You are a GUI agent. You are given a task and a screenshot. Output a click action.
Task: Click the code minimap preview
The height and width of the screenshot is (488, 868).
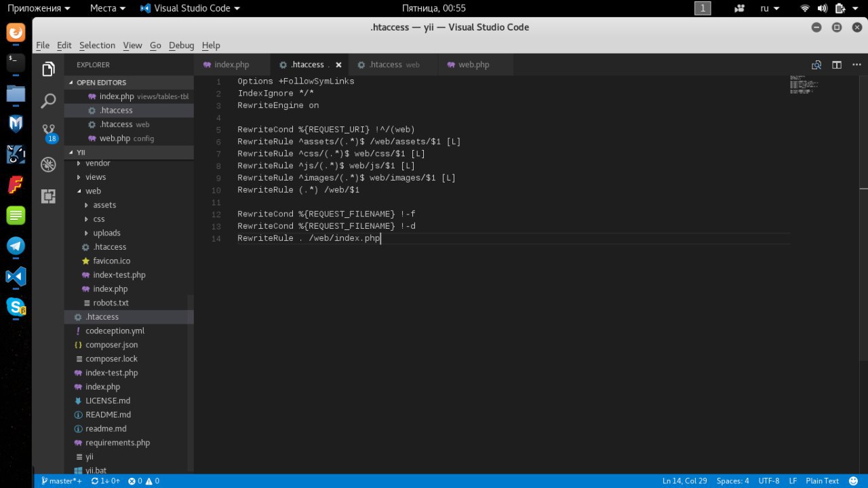(x=805, y=84)
